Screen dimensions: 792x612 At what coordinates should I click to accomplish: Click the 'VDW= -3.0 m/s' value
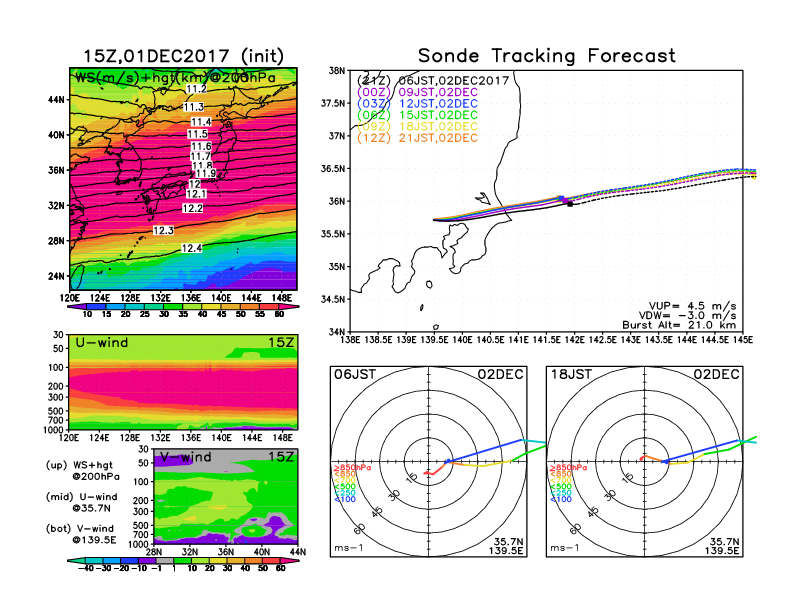687,316
